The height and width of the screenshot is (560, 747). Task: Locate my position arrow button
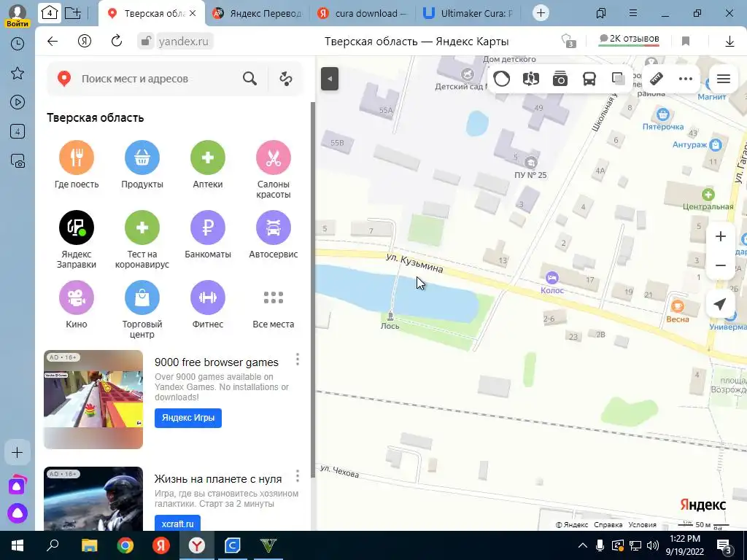pos(720,304)
